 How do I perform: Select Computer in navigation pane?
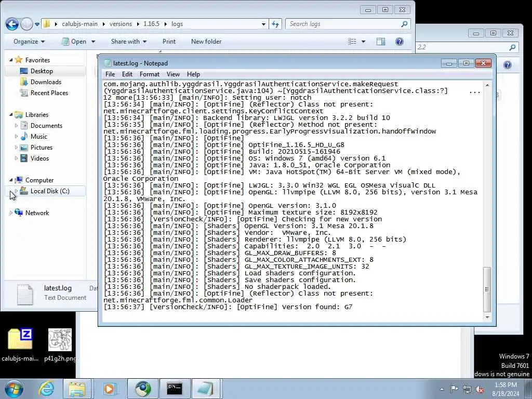click(x=39, y=180)
